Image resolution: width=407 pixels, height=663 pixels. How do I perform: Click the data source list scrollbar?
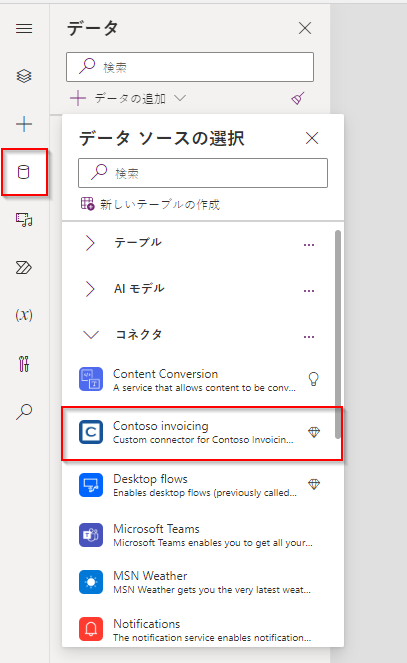pyautogui.click(x=338, y=334)
